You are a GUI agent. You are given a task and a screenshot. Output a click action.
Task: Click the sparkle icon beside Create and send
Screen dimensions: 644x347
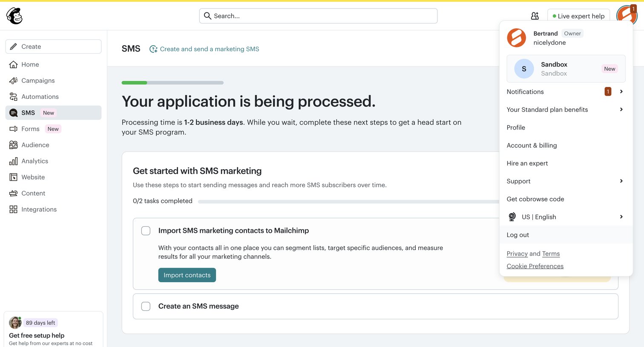click(x=154, y=49)
